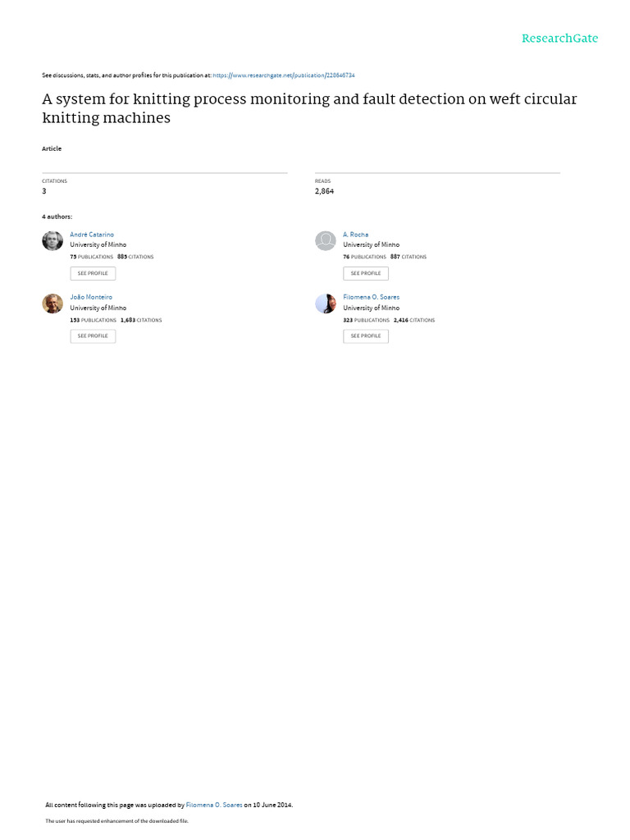Click the article title heading

309,108
